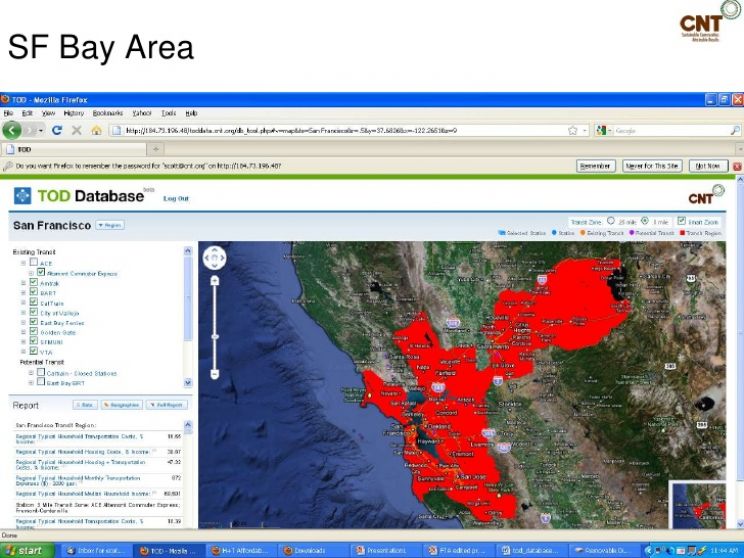The width and height of the screenshot is (744, 558).
Task: Click the map zoom slider handle
Action: (x=214, y=336)
